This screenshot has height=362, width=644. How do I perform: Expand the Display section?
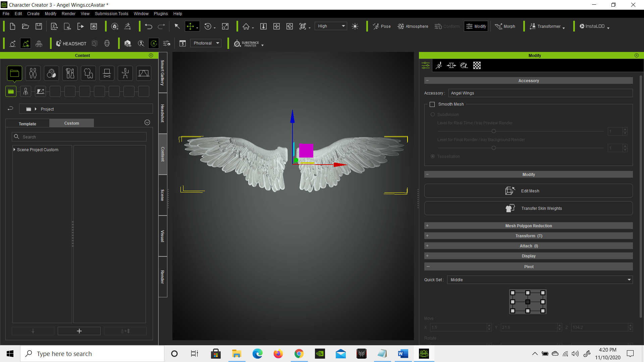528,256
